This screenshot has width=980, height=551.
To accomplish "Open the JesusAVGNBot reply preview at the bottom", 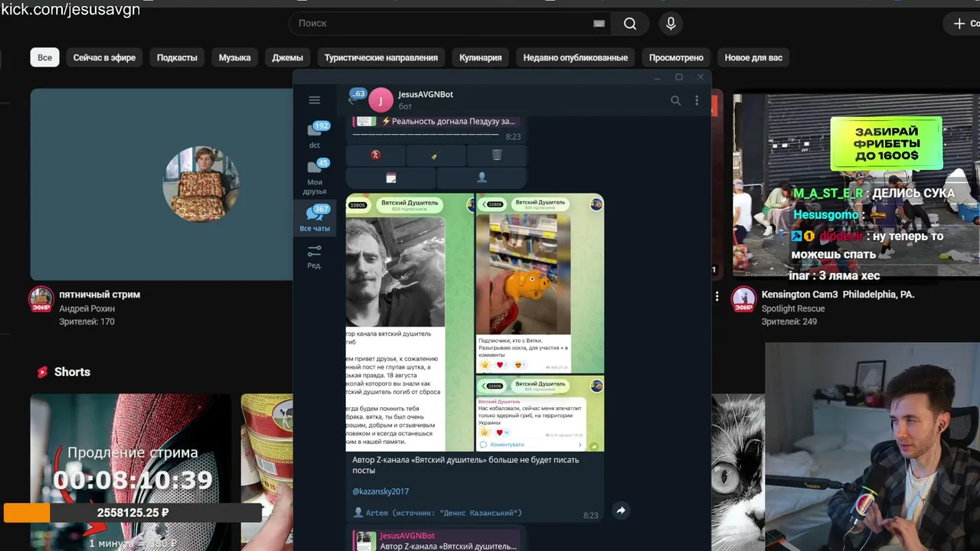I will pos(436,541).
